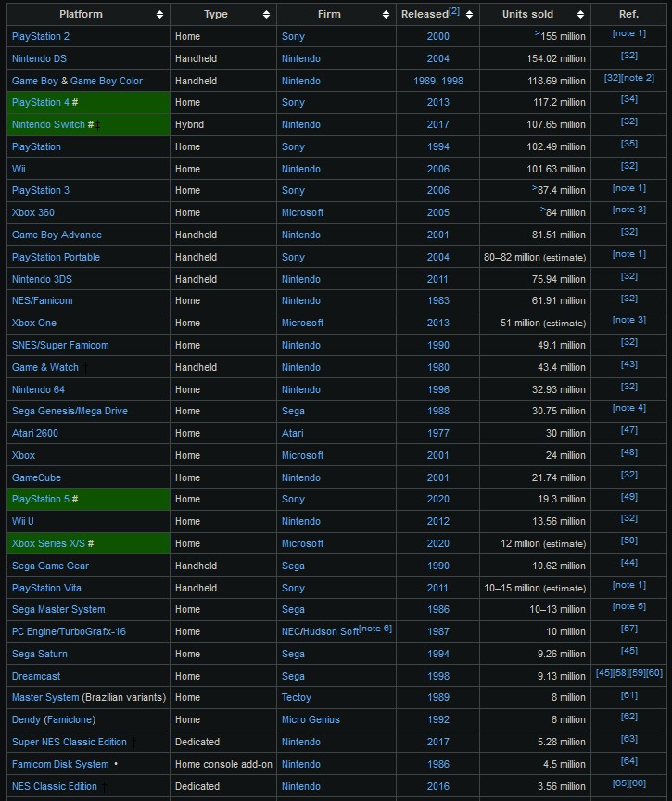Open the PlayStation Portable link
This screenshot has width=672, height=801.
coord(56,257)
